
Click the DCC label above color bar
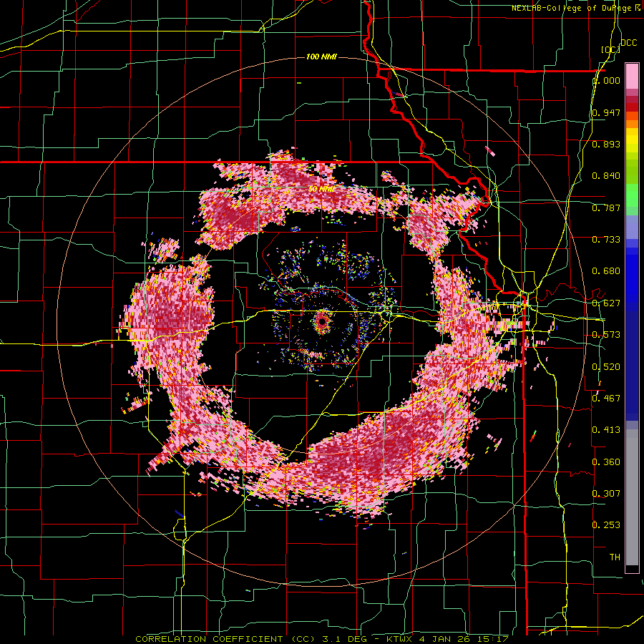[x=629, y=43]
